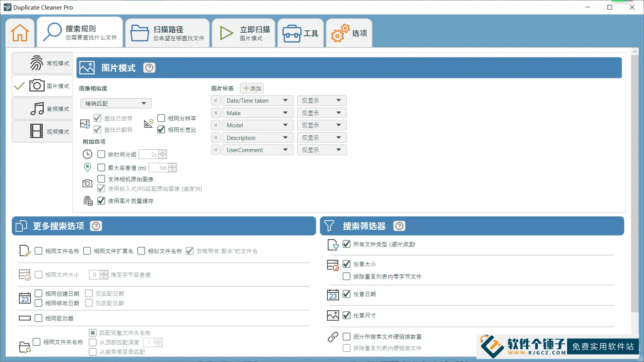
Task: Toggle 任意尺寸 filter checkbox
Action: [x=347, y=315]
